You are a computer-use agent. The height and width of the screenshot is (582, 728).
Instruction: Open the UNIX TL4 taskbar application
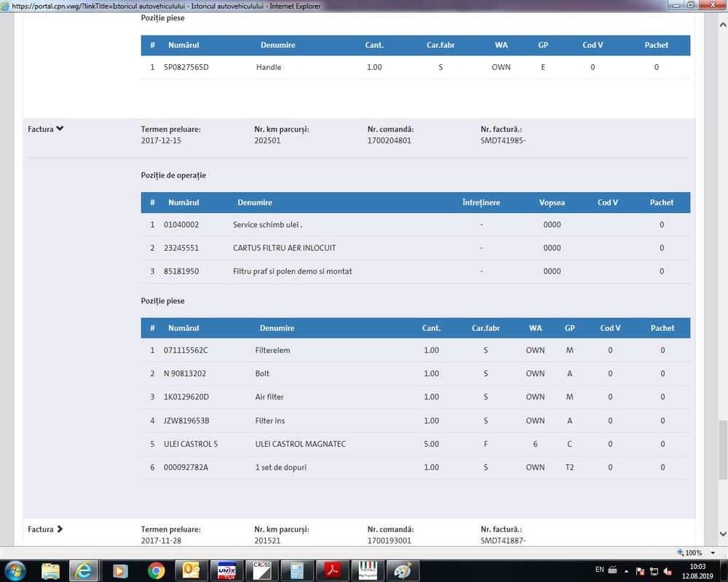coord(226,570)
